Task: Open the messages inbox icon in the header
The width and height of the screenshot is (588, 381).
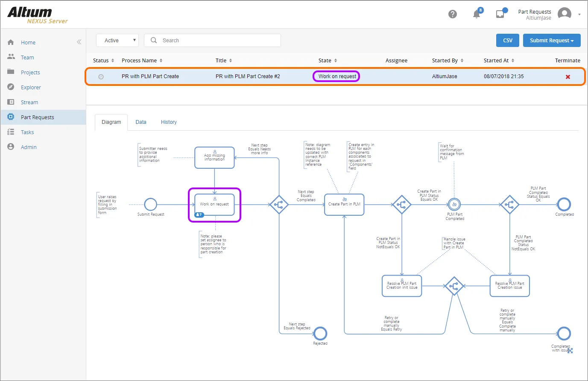Action: [500, 14]
